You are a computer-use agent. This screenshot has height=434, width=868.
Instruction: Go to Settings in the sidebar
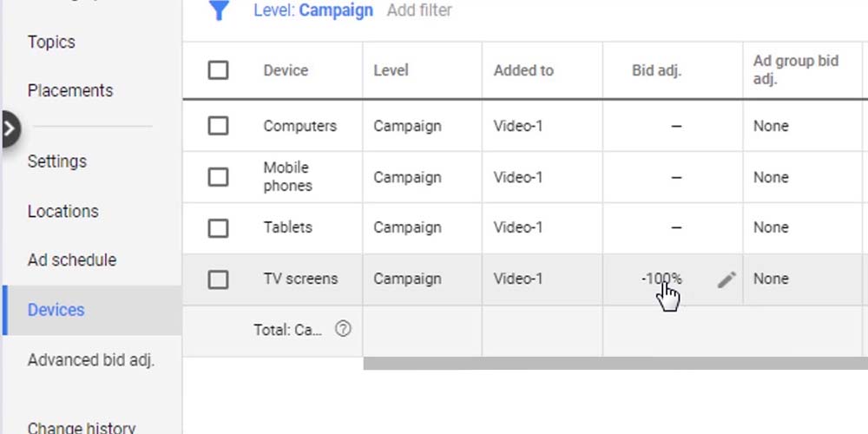(57, 161)
